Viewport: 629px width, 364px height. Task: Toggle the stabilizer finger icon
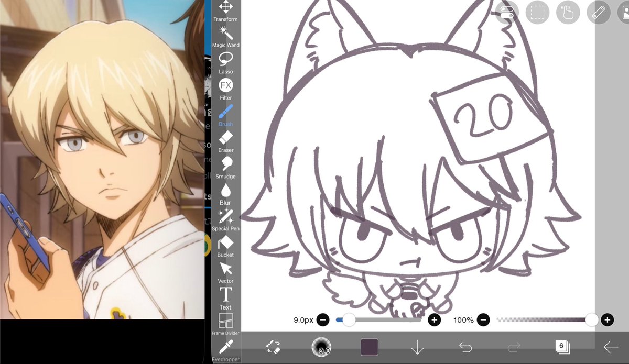pyautogui.click(x=568, y=12)
